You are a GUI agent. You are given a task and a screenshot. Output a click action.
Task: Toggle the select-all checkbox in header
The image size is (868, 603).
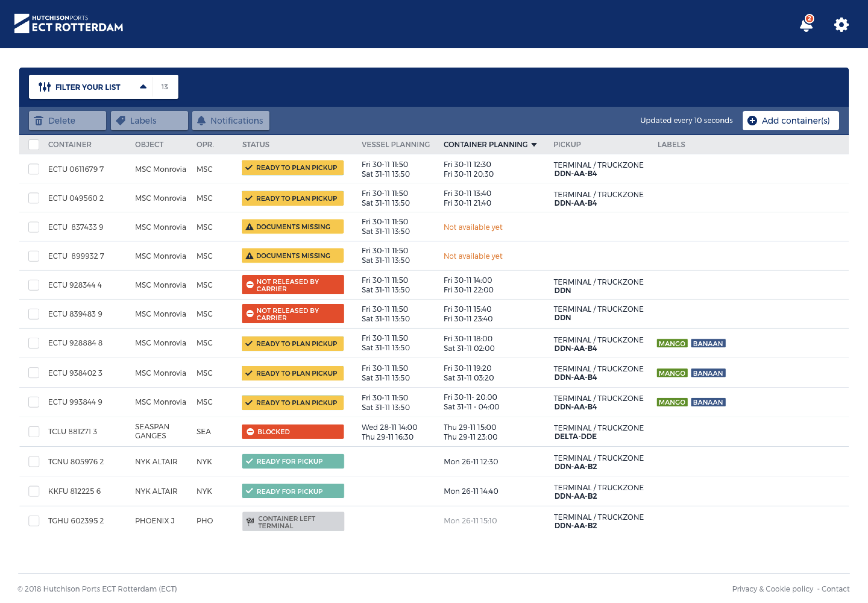pyautogui.click(x=34, y=145)
